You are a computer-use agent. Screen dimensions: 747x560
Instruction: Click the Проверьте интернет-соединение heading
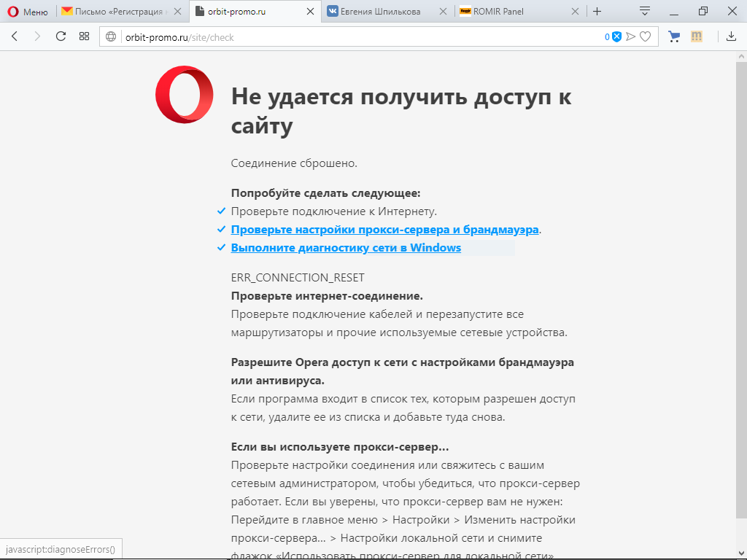tap(327, 296)
